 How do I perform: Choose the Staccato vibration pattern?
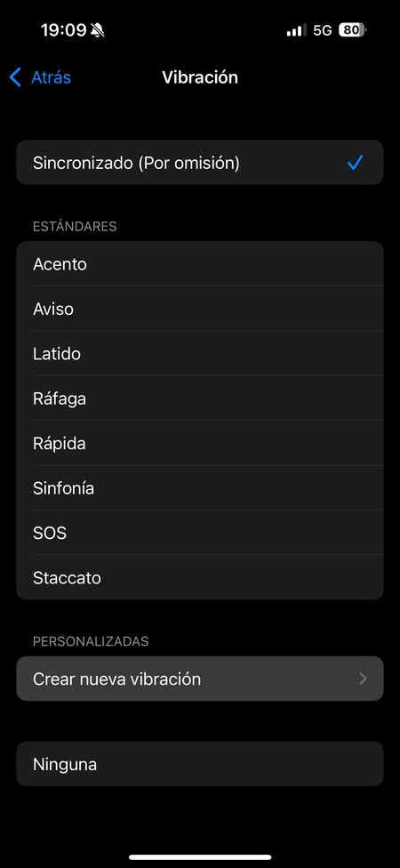pyautogui.click(x=200, y=577)
